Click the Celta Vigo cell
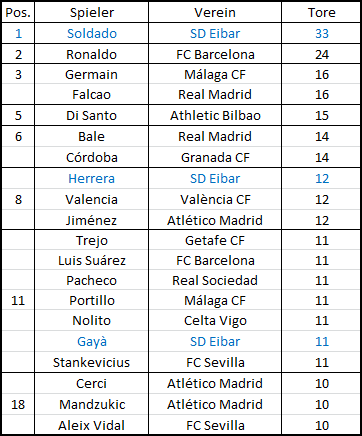Screen dimensions: 362x436 tap(215, 320)
